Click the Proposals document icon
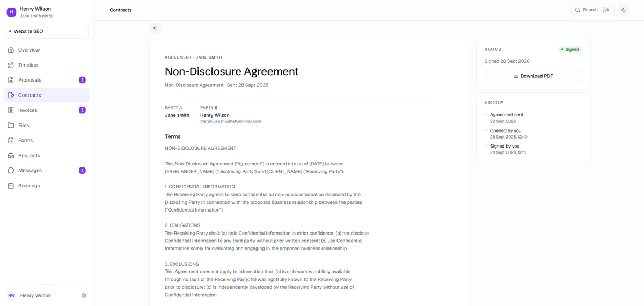This screenshot has height=306, width=644. tap(11, 80)
